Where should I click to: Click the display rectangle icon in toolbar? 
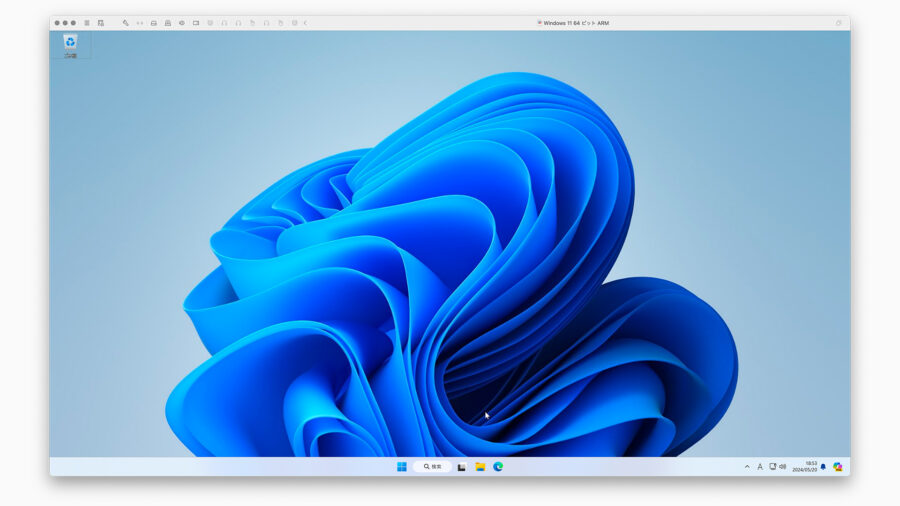[x=196, y=23]
